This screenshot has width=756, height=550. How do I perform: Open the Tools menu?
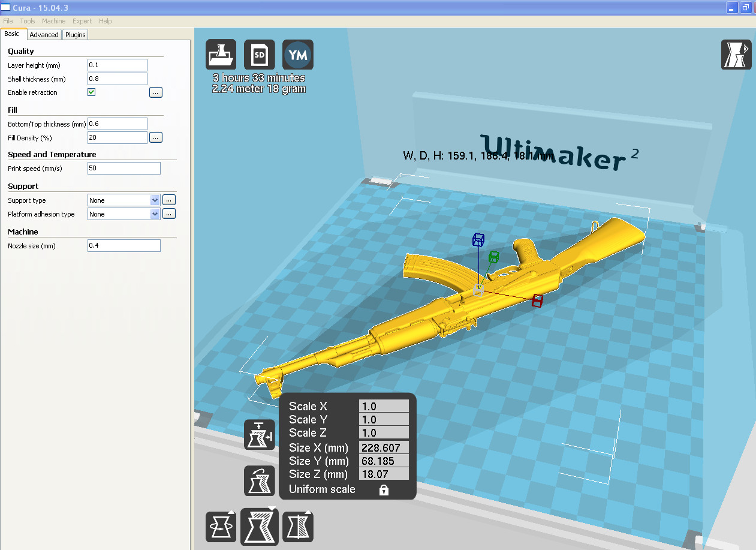(x=28, y=21)
